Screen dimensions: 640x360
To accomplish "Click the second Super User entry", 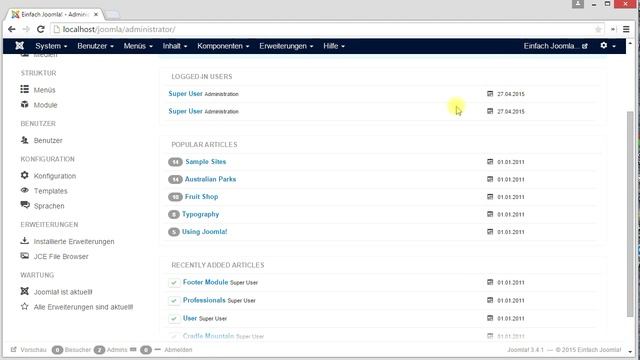I will click(185, 111).
